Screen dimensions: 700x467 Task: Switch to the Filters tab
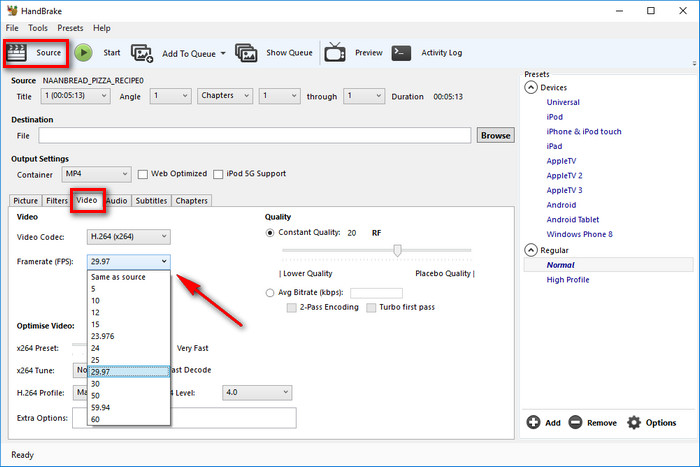tap(57, 201)
